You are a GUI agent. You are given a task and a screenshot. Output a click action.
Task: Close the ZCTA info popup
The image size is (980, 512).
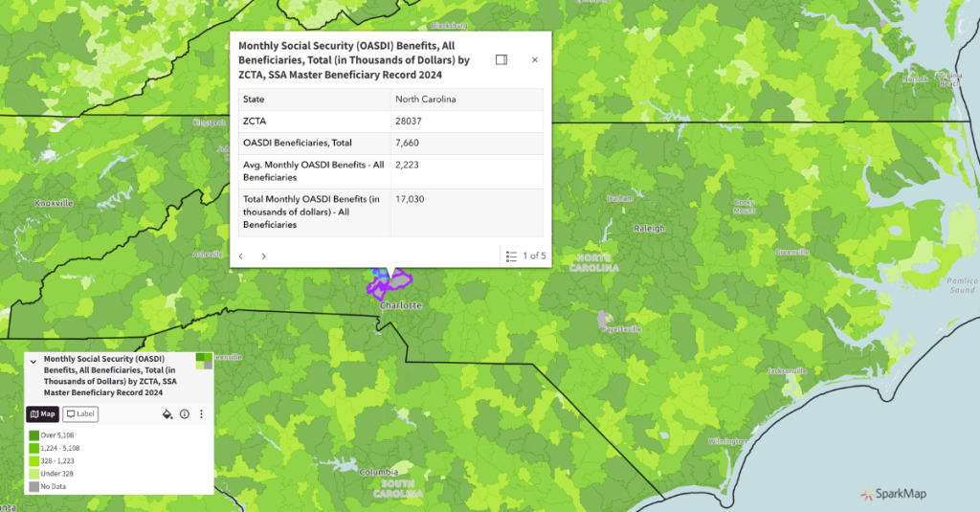534,60
